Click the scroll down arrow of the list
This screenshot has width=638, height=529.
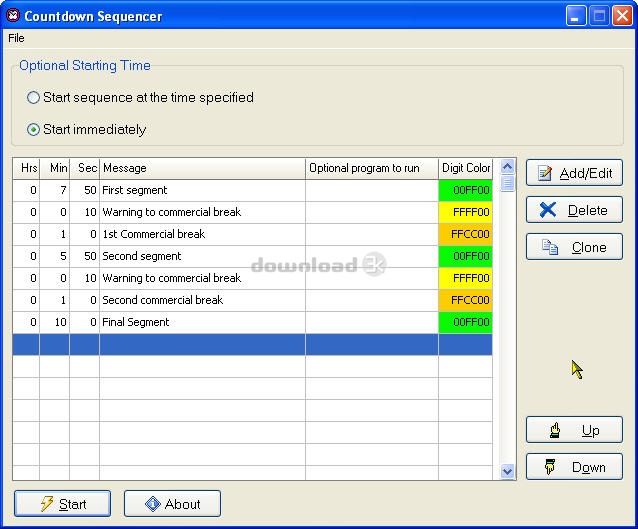[507, 472]
